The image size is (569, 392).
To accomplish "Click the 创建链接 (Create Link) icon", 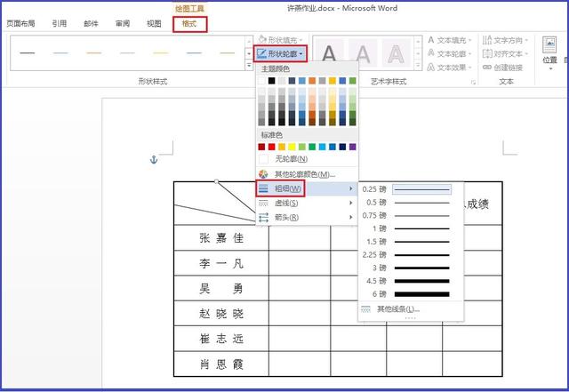I will click(486, 67).
